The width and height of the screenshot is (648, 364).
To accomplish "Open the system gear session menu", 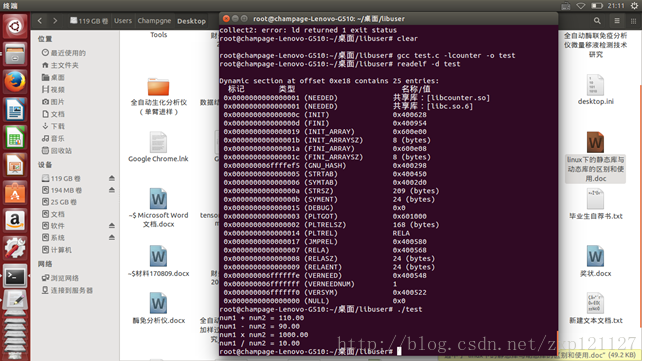I will click(x=634, y=6).
